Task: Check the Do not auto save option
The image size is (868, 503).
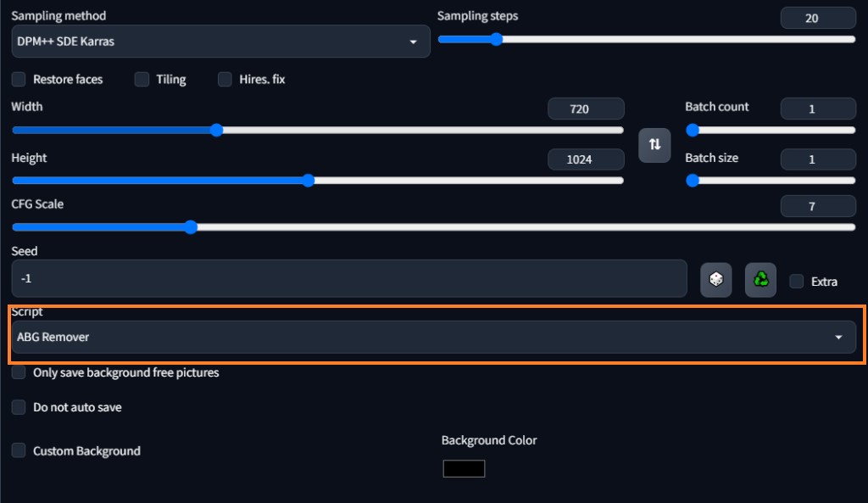Action: [19, 407]
